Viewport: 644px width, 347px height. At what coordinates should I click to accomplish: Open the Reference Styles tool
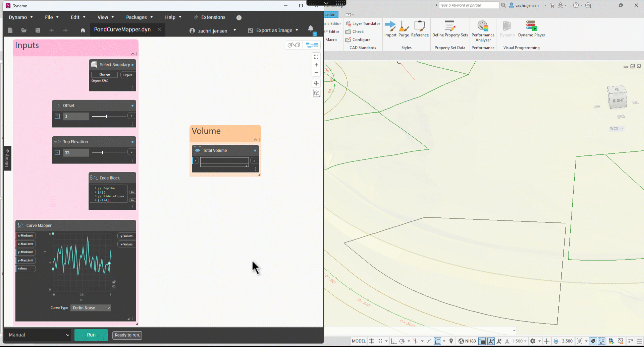pyautogui.click(x=420, y=29)
